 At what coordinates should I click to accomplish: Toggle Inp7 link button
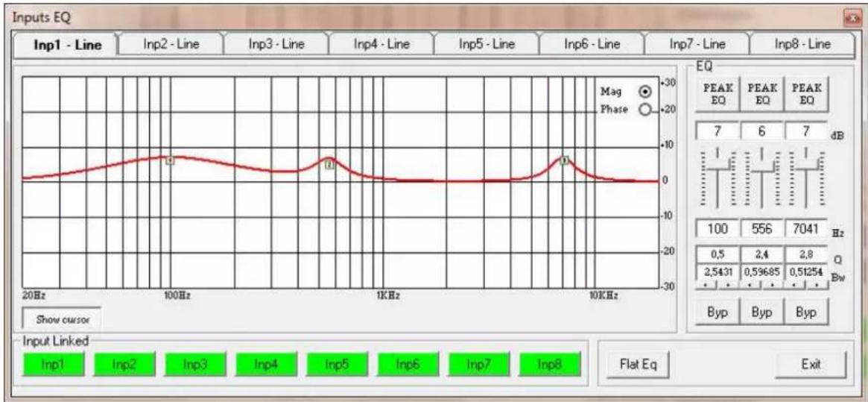click(479, 365)
